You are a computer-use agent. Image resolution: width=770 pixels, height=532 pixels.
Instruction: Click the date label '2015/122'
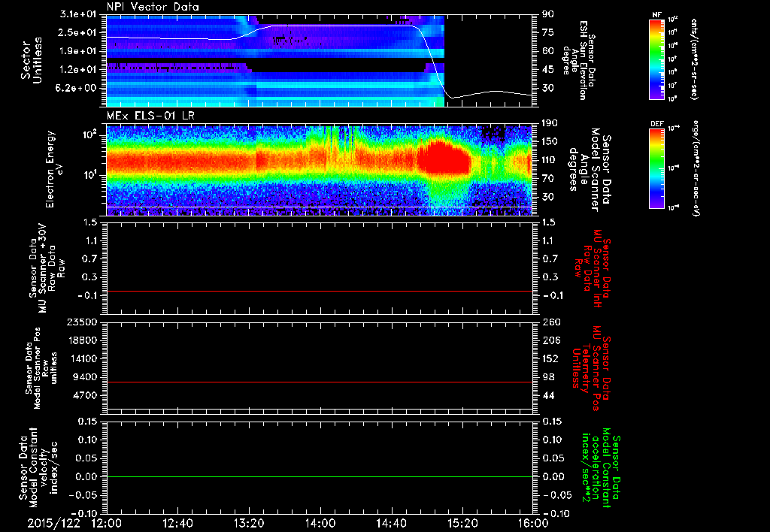53,523
